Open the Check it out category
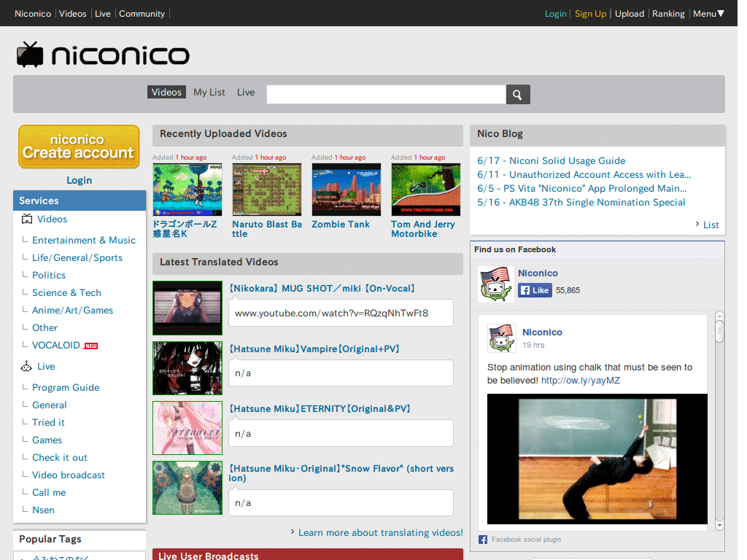 coord(60,458)
